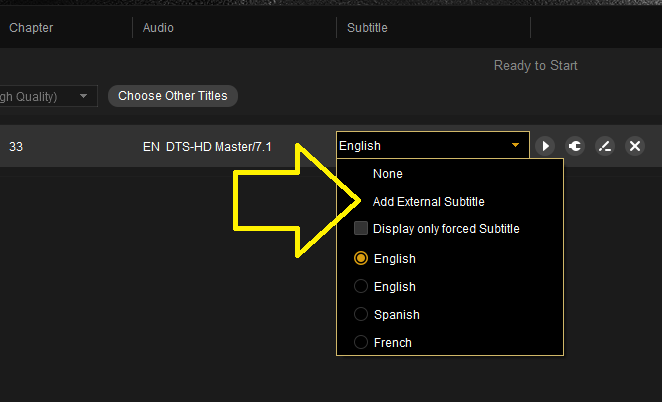Play the title preview

[545, 146]
